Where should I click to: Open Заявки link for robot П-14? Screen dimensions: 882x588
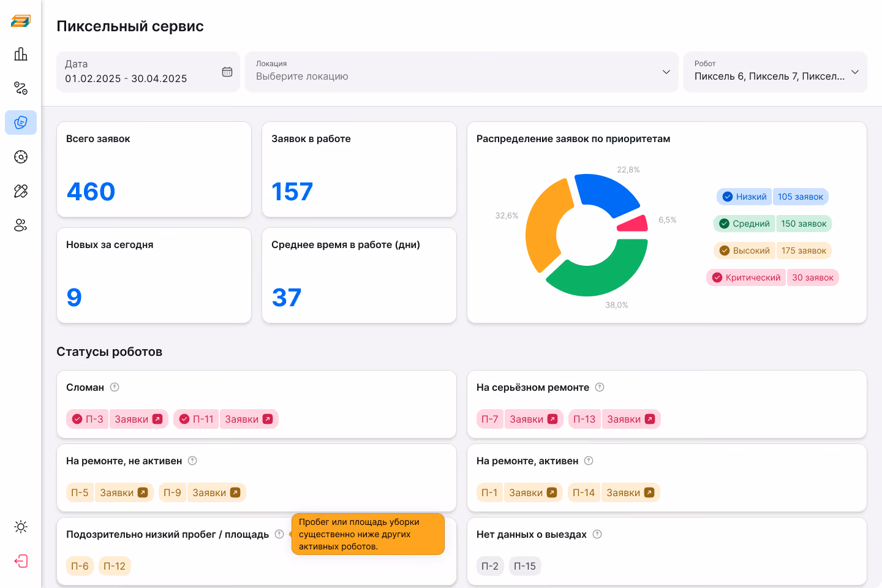pyautogui.click(x=631, y=492)
